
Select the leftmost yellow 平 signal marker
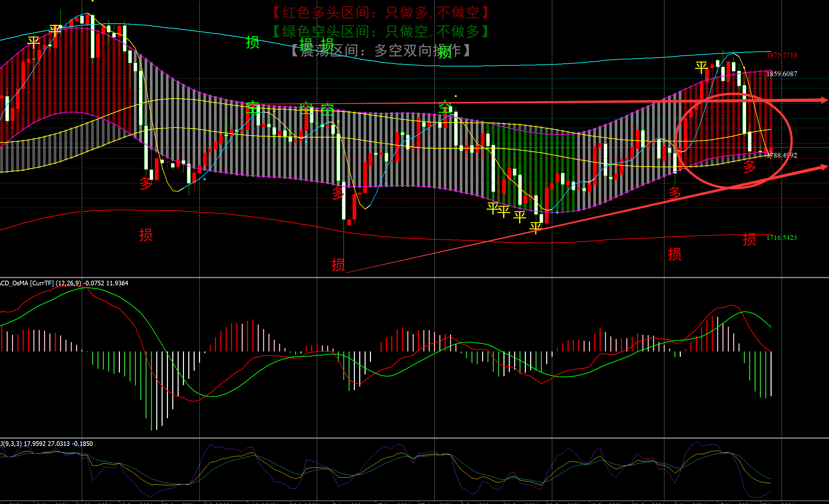tap(33, 43)
